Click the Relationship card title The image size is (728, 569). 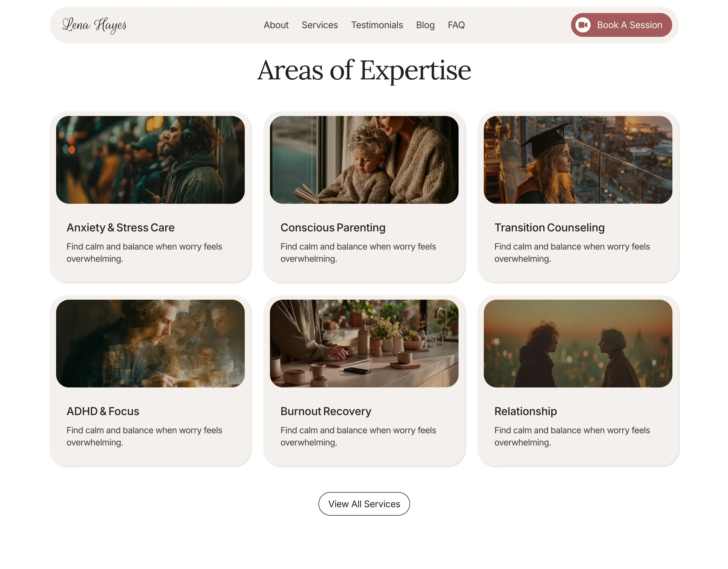pyautogui.click(x=525, y=411)
